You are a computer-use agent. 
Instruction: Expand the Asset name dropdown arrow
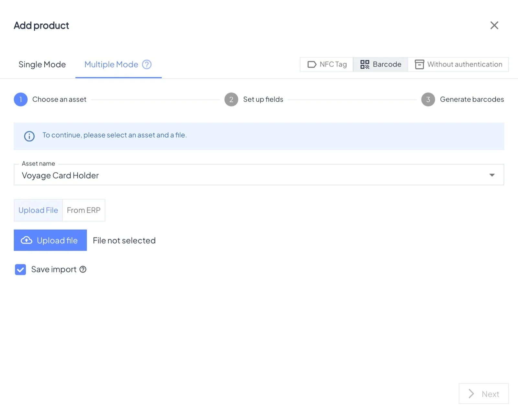(492, 175)
